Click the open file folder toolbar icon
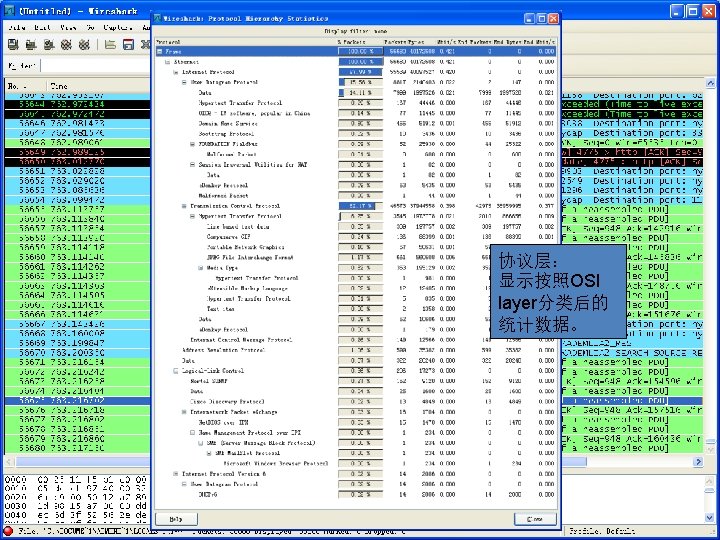 pos(110,45)
